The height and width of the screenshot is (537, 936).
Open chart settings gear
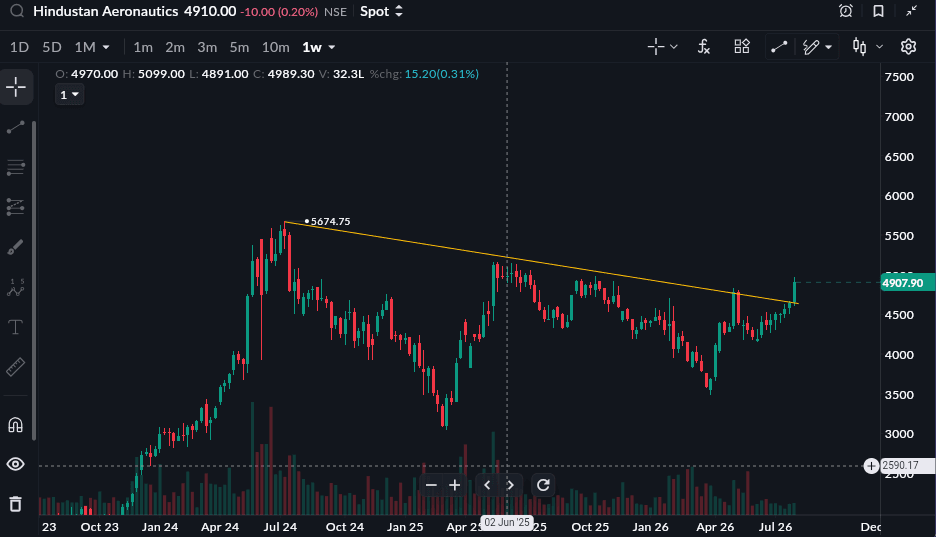click(x=908, y=47)
